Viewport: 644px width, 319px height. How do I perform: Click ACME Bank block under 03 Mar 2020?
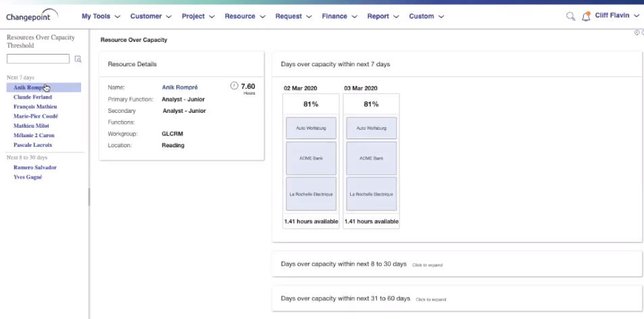point(371,158)
